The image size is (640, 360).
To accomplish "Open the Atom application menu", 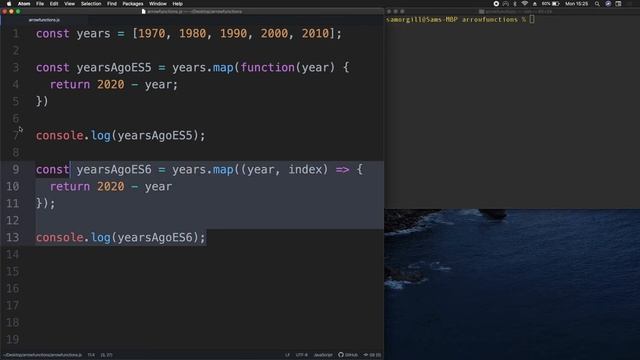I will [24, 4].
